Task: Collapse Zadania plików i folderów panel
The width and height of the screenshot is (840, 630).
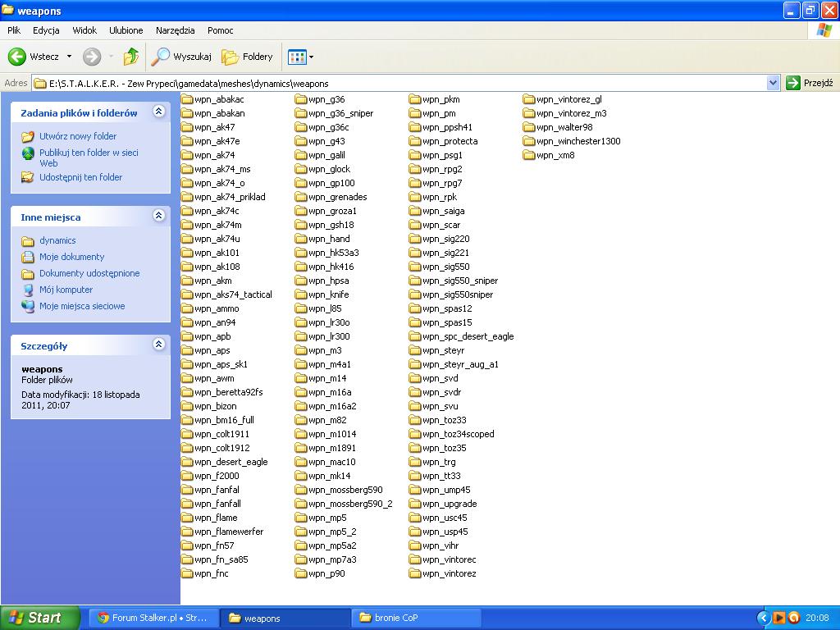Action: pos(158,112)
